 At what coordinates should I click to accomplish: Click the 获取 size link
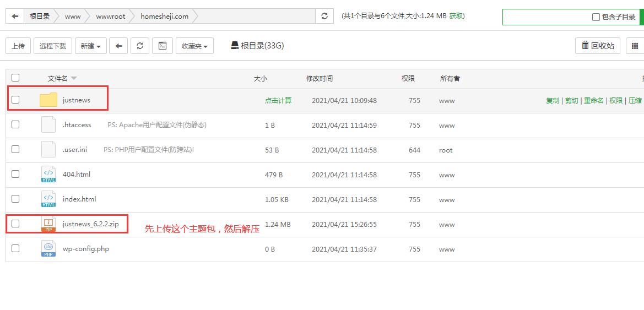(456, 16)
